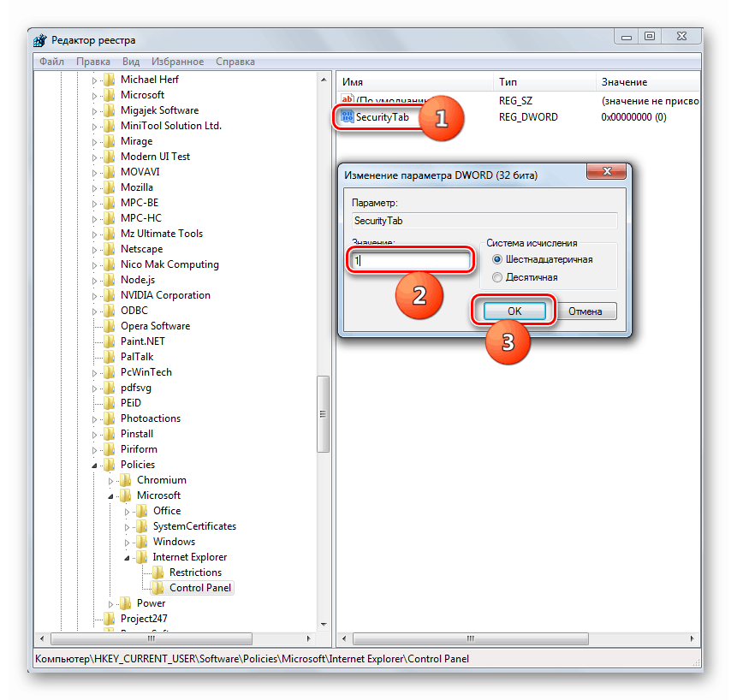Select the Restrictions folder icon
731x700 pixels.
coord(158,572)
